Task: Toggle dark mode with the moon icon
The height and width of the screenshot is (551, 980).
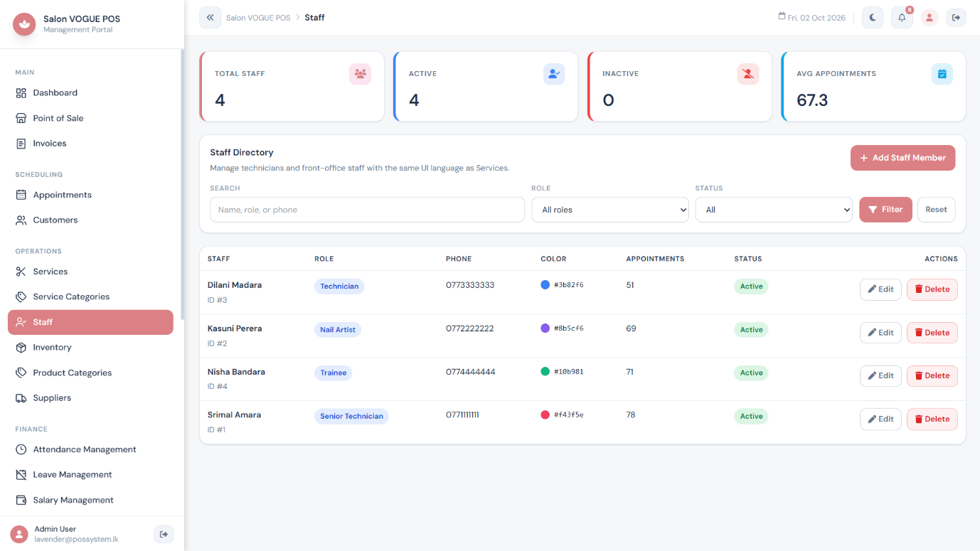Action: 873,18
